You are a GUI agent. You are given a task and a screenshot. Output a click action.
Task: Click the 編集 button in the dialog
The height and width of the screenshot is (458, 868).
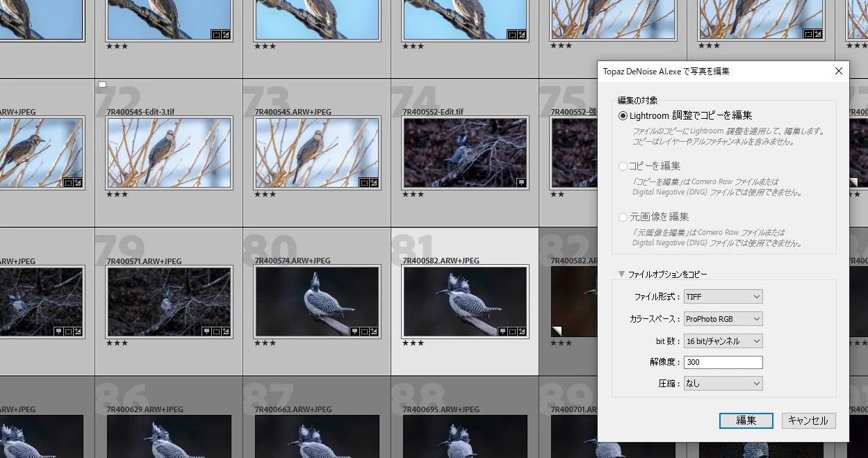746,420
